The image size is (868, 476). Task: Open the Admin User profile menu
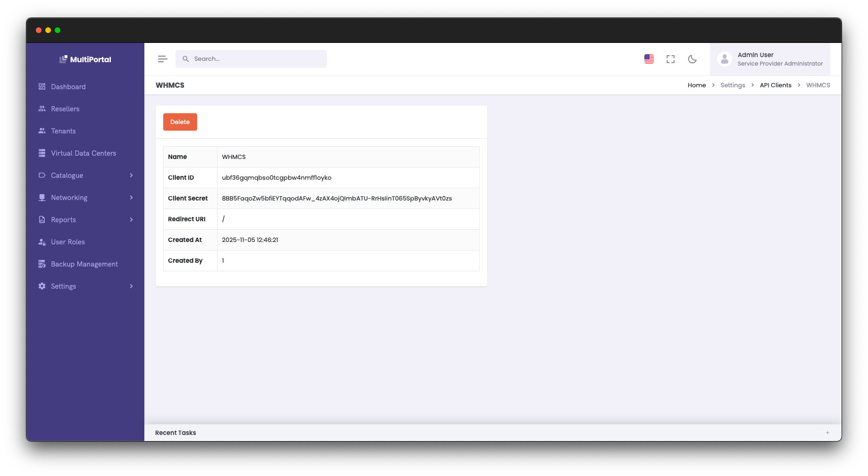tap(770, 59)
